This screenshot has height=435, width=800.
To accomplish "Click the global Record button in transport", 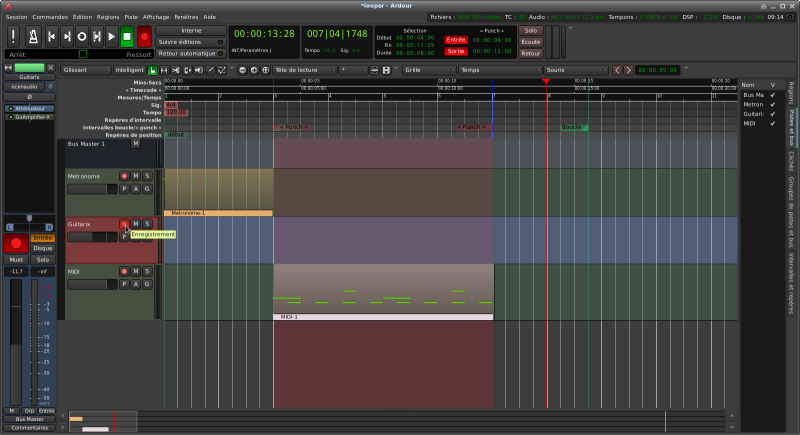I will (x=144, y=36).
